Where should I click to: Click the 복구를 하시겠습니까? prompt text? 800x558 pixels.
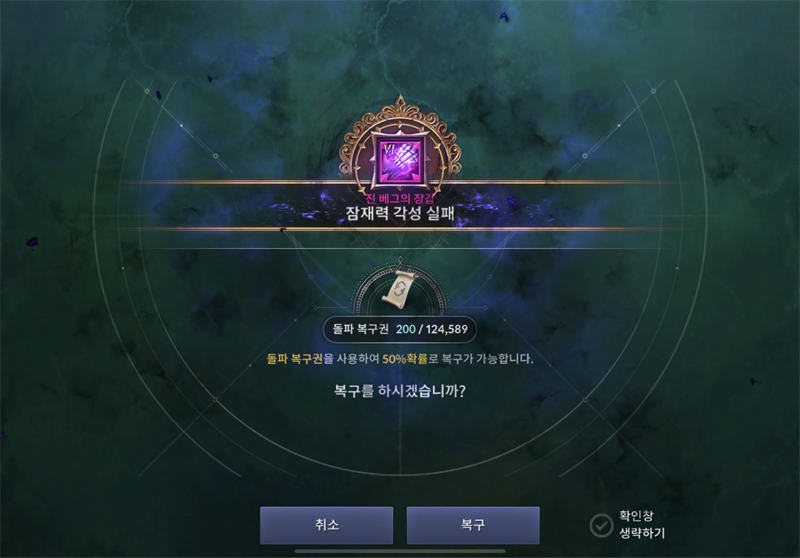399,391
